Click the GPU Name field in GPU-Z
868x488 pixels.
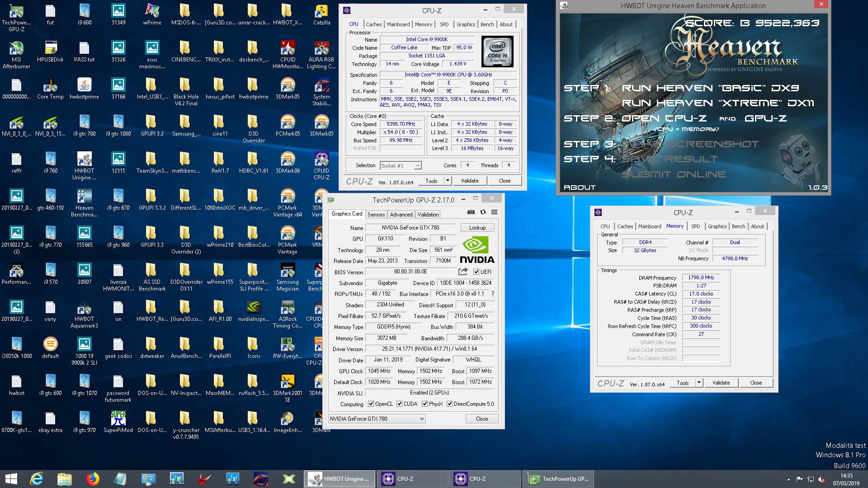point(410,228)
